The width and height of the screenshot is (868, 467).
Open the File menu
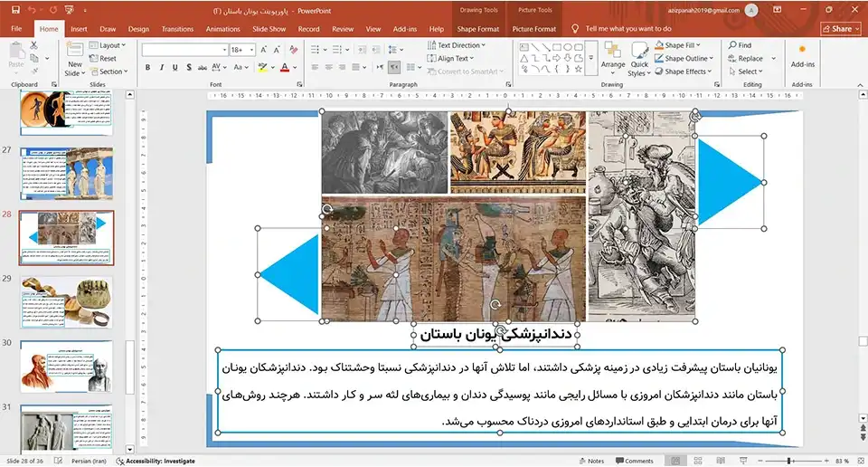pyautogui.click(x=16, y=29)
